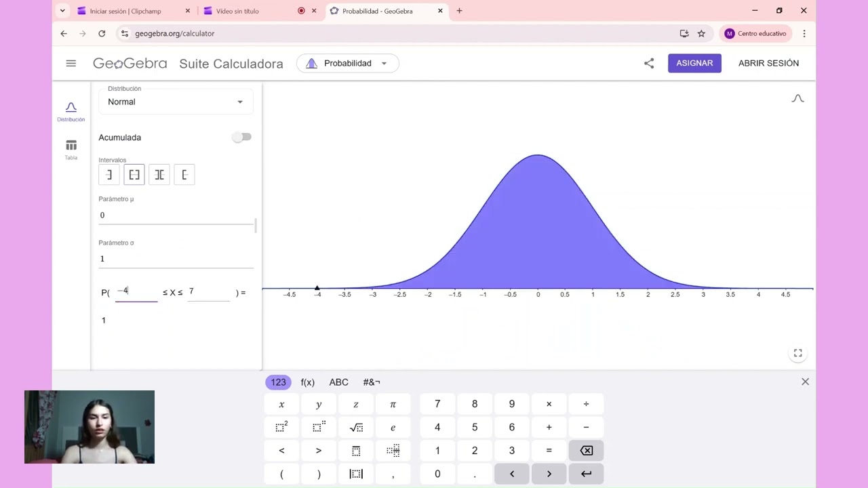The height and width of the screenshot is (488, 868).
Task: Switch to the ABC keyboard tab
Action: pyautogui.click(x=338, y=382)
